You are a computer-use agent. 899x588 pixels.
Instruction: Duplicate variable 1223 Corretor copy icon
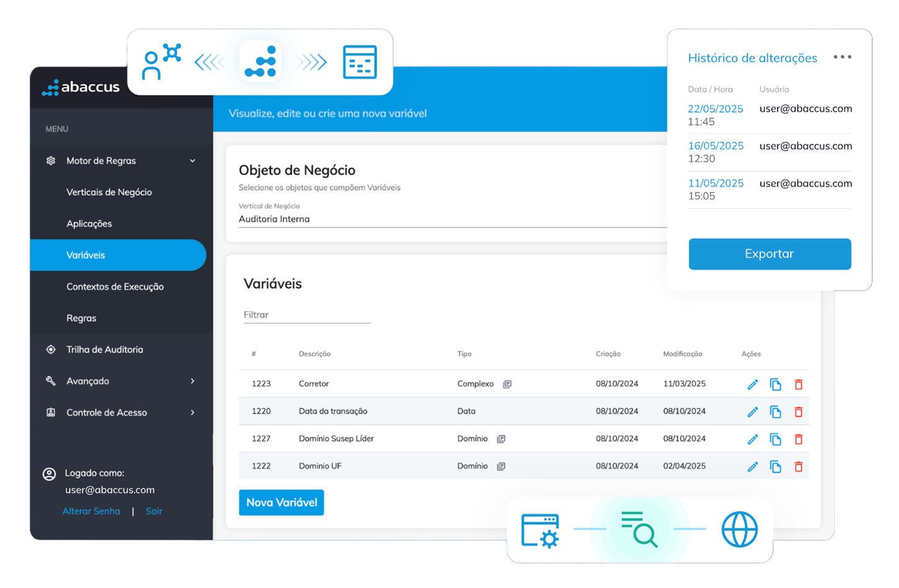(775, 384)
